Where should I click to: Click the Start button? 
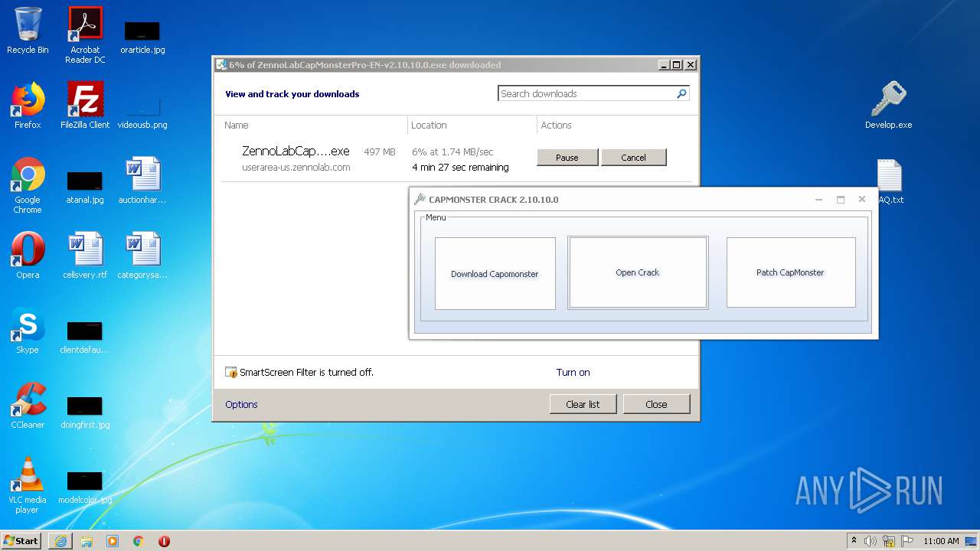click(x=21, y=540)
